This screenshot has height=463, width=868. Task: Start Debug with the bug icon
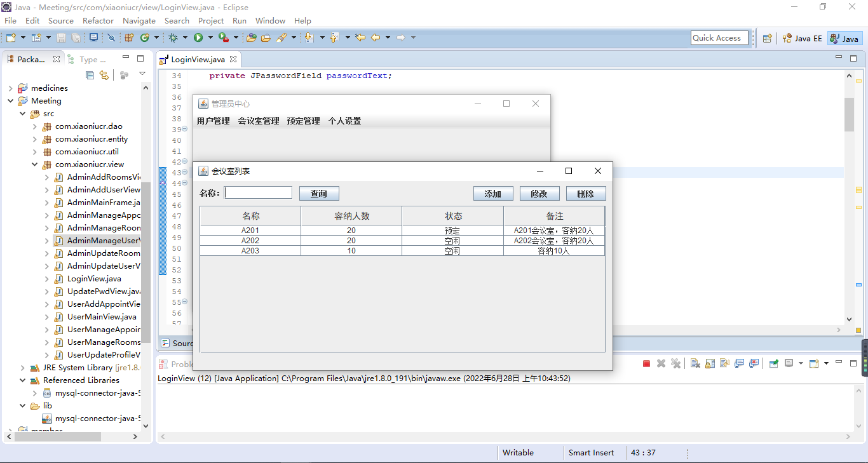tap(173, 37)
